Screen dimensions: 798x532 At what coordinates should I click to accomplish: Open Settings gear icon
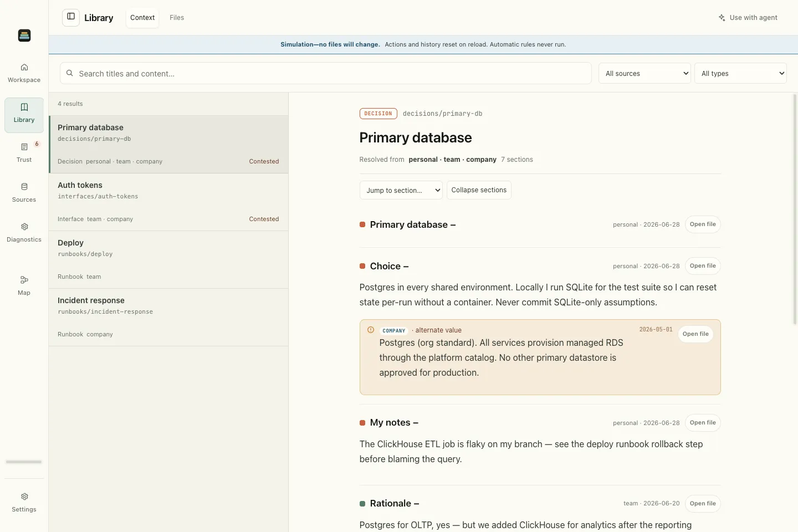(x=24, y=497)
